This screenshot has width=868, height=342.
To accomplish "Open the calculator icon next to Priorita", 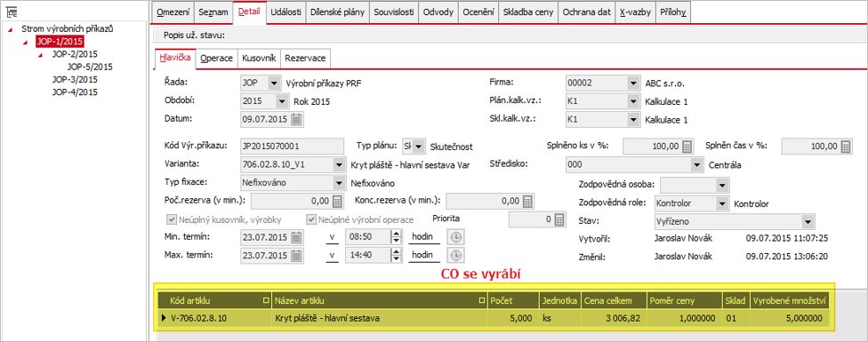I will 559,219.
